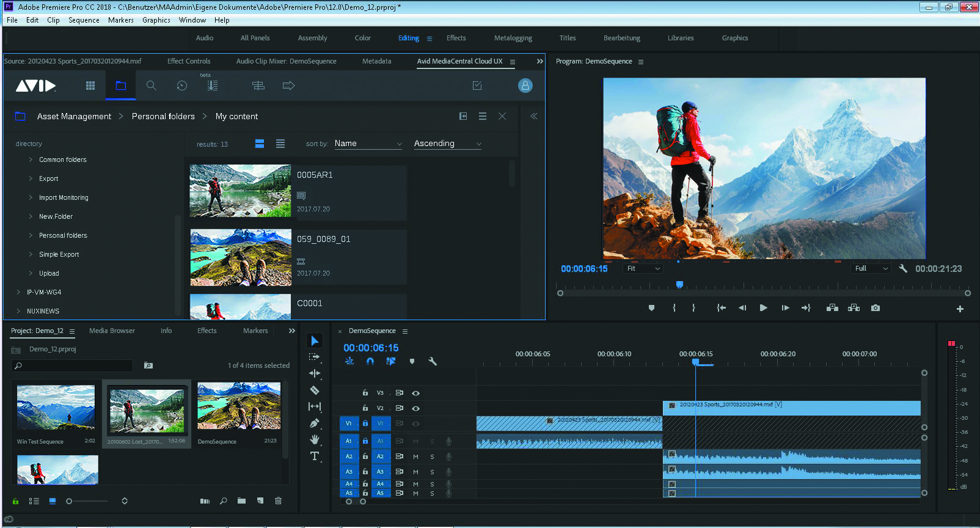This screenshot has width=980, height=528.
Task: Switch to the Effect Controls tab
Action: click(189, 61)
